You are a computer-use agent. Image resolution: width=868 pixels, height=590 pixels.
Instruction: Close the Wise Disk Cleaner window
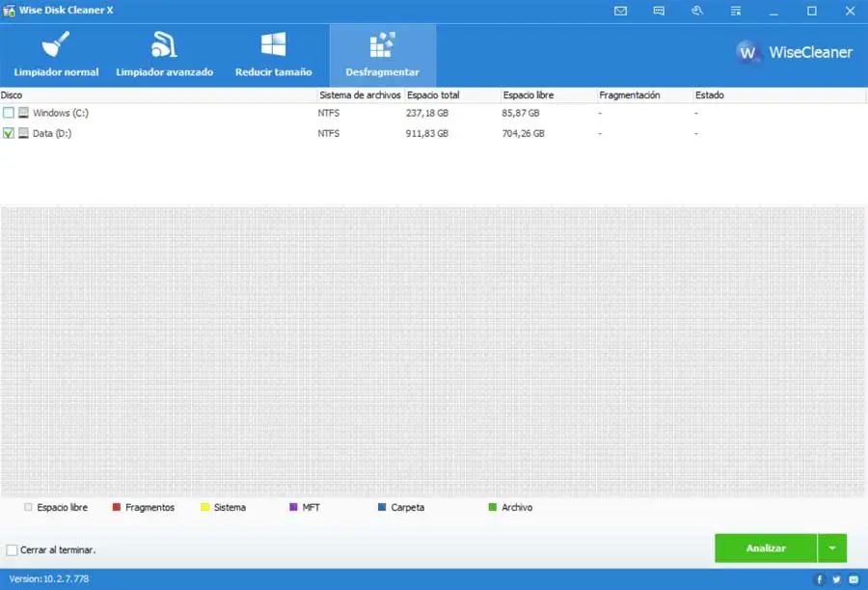pyautogui.click(x=851, y=11)
